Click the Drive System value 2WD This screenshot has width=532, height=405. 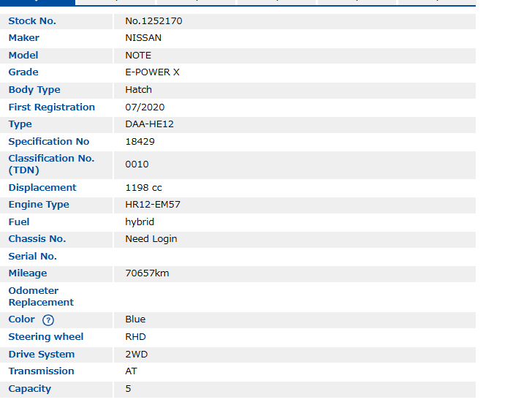pos(136,355)
